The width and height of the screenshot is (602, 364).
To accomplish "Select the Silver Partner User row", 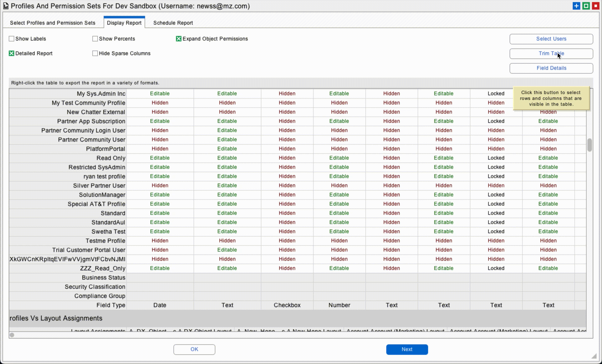I will [68, 186].
